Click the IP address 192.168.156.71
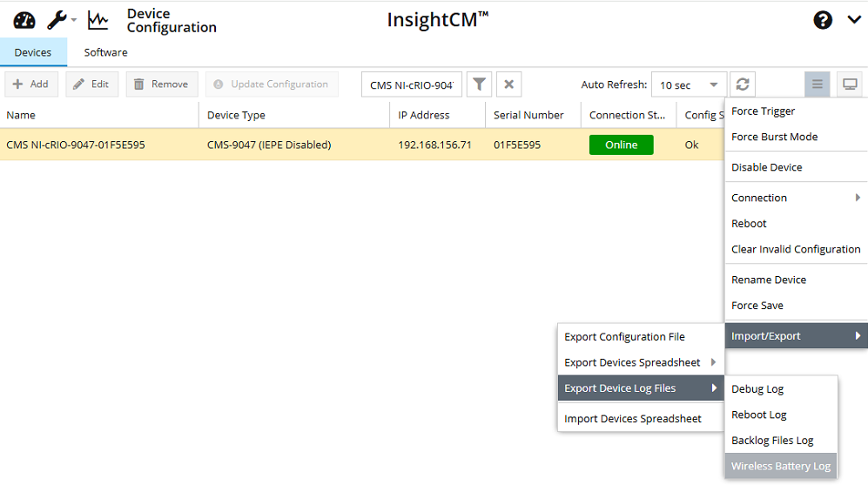 [434, 145]
